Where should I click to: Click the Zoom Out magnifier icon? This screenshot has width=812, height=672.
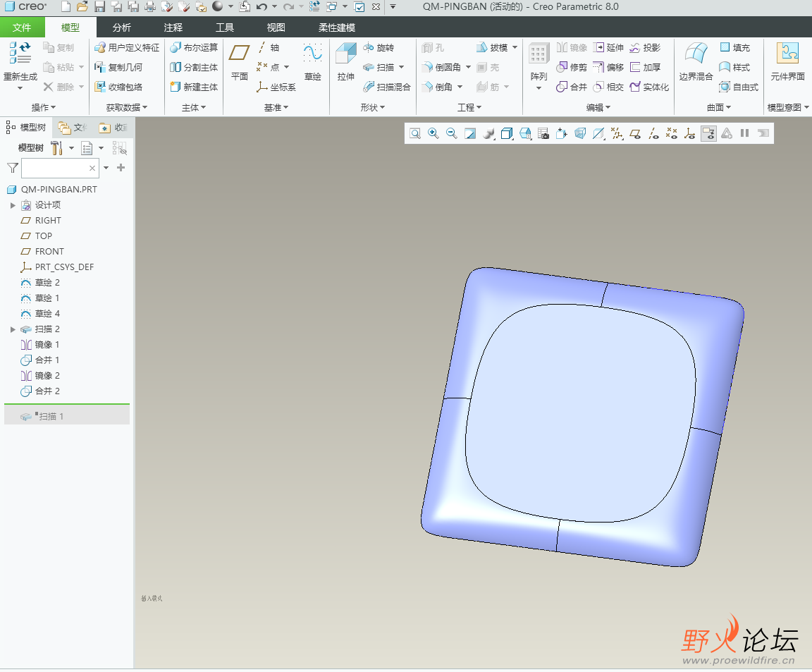452,134
